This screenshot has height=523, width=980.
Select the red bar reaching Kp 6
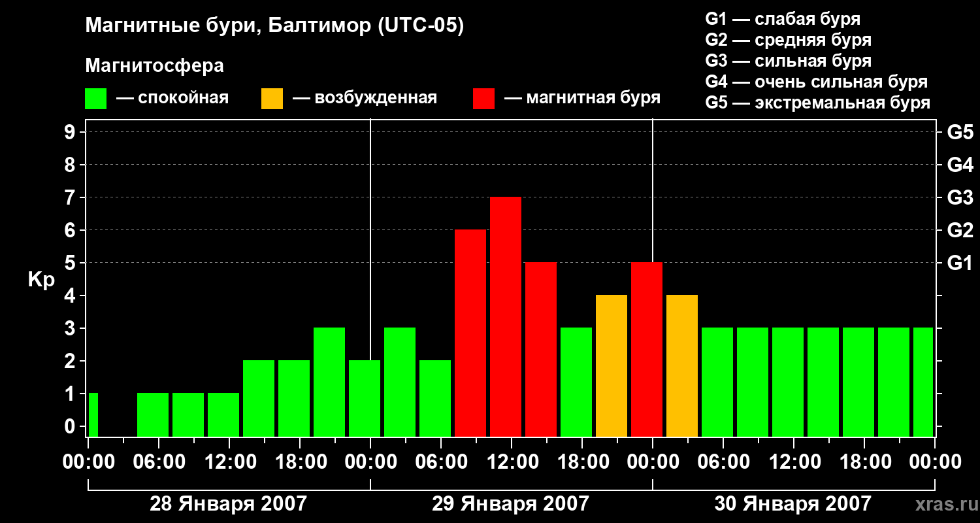pyautogui.click(x=470, y=333)
